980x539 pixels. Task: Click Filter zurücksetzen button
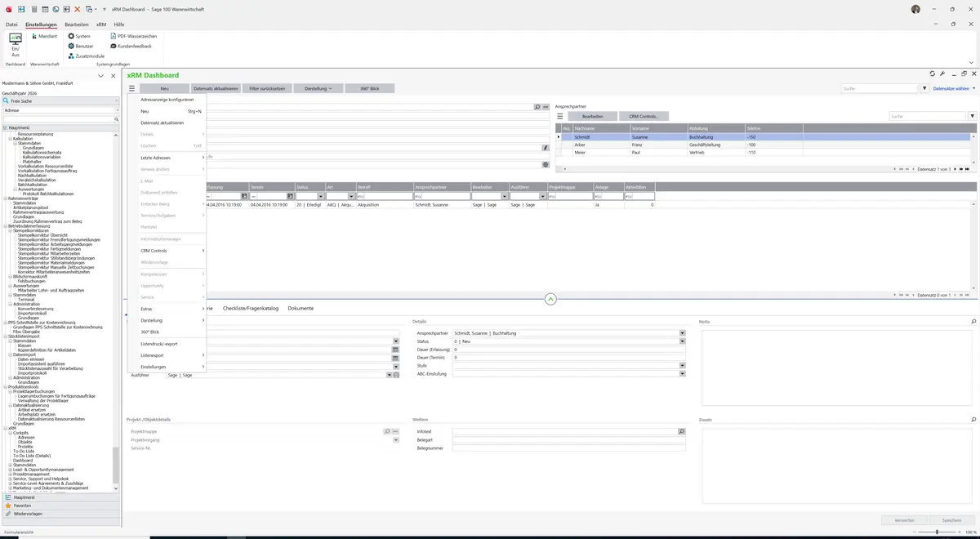[267, 88]
